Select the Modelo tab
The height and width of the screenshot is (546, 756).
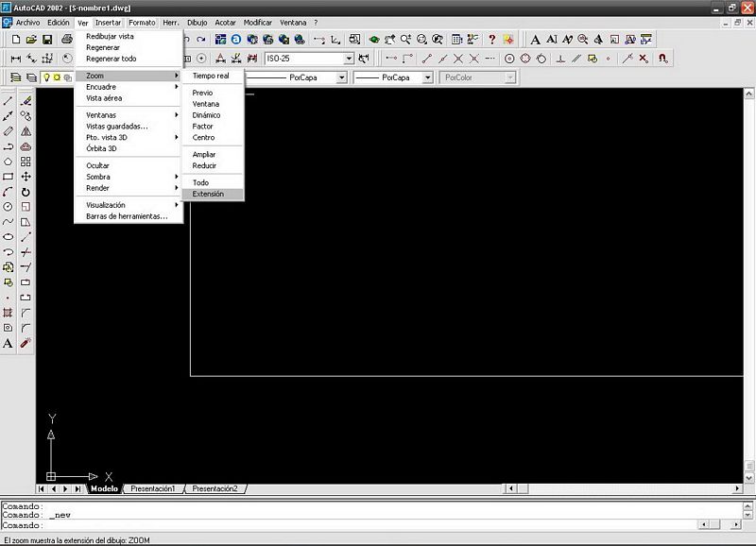[104, 488]
